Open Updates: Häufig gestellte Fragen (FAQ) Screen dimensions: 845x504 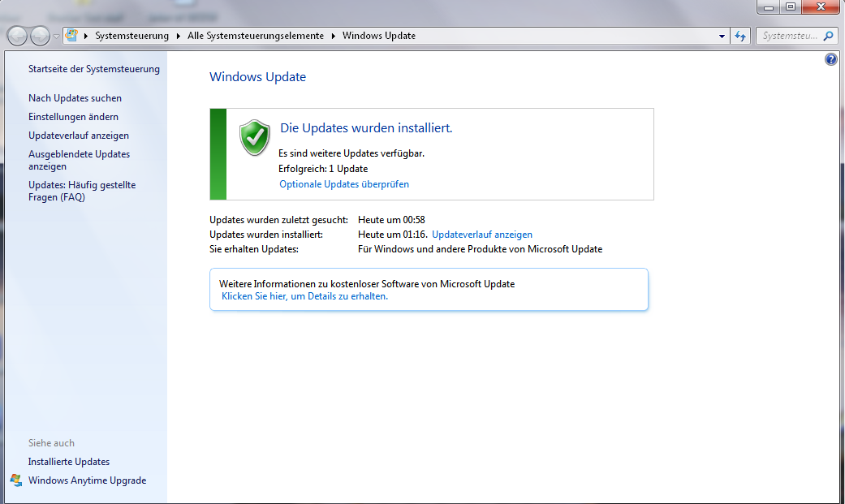click(82, 191)
